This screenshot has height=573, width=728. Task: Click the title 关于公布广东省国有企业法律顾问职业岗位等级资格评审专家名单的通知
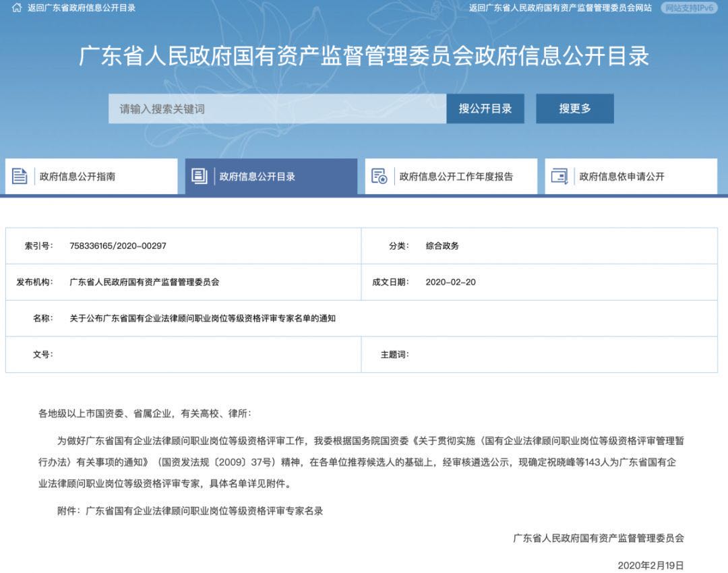click(x=202, y=318)
